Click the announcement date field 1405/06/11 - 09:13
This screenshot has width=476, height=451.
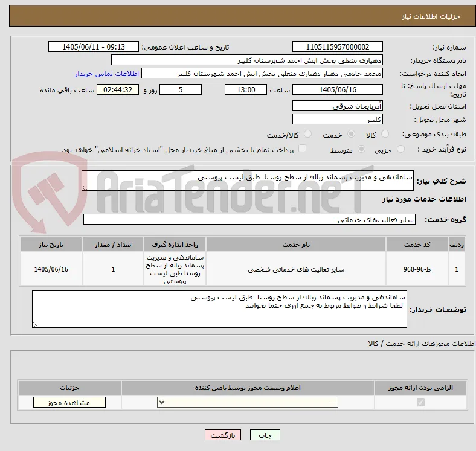point(94,46)
